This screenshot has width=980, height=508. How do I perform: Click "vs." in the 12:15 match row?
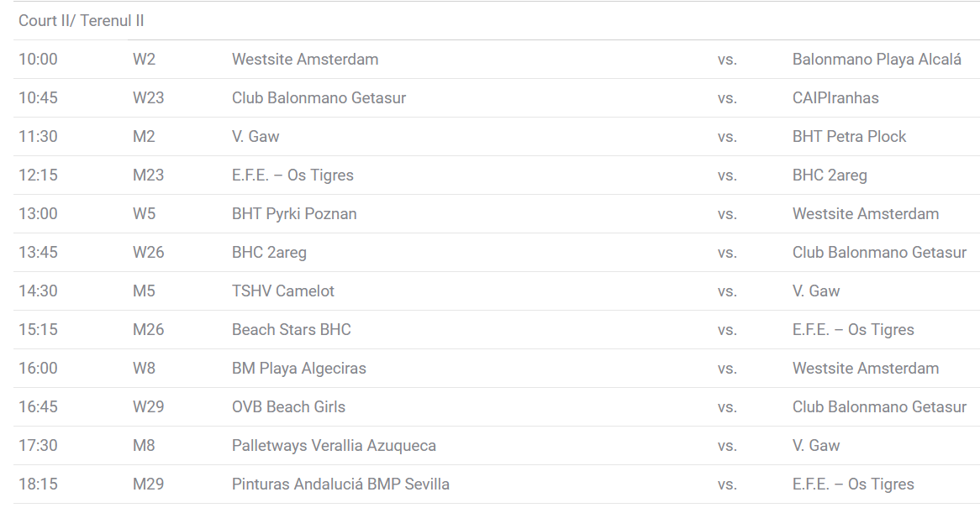(x=727, y=175)
